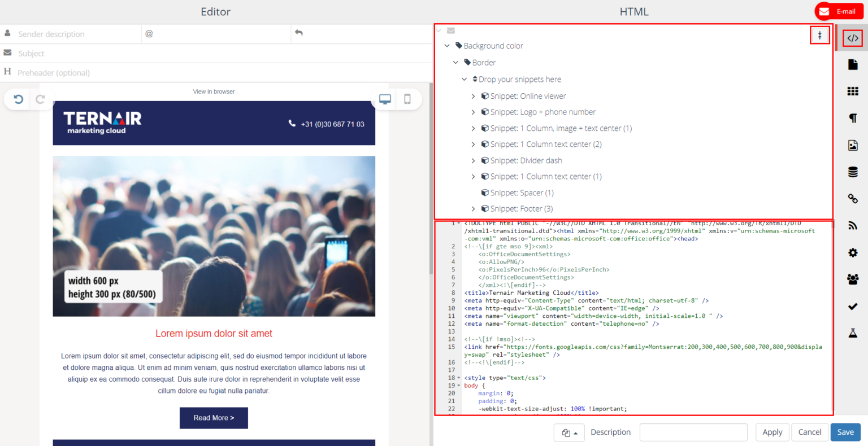
Task: Open the document file icon in sidebar
Action: [x=853, y=65]
